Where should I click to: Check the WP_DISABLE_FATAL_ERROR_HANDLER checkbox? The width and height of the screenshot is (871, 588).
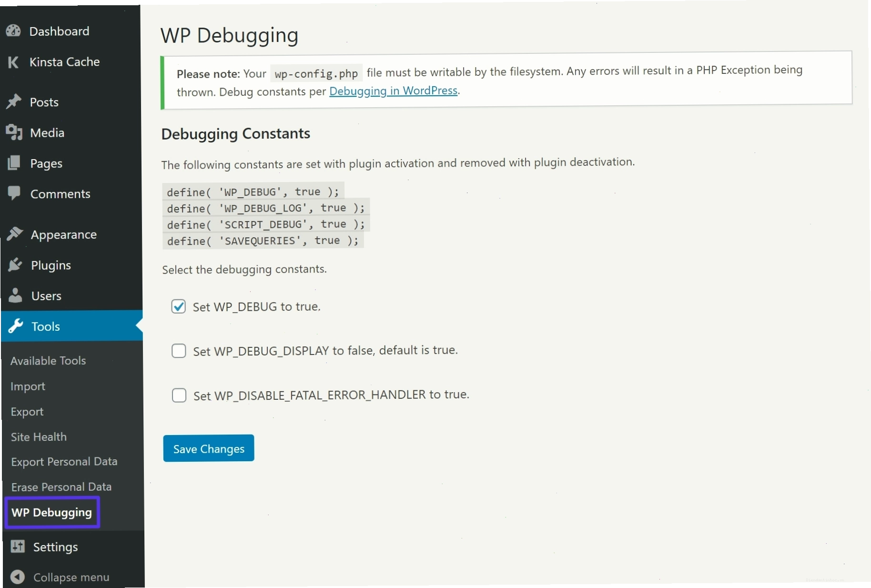tap(179, 395)
